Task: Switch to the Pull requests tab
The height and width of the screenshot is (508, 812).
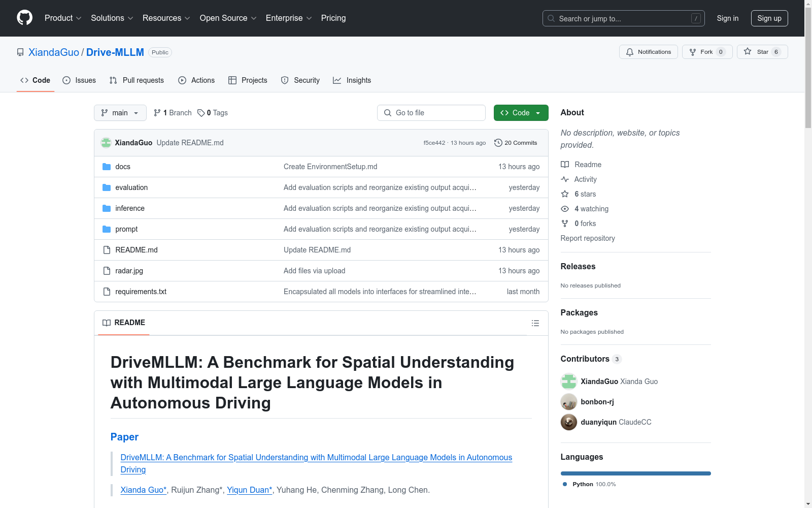Action: tap(137, 80)
